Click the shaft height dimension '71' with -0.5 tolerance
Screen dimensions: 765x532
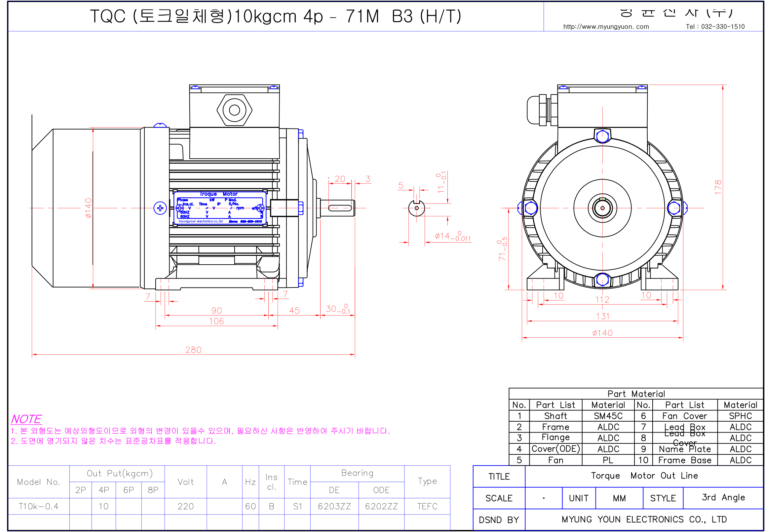click(x=502, y=248)
